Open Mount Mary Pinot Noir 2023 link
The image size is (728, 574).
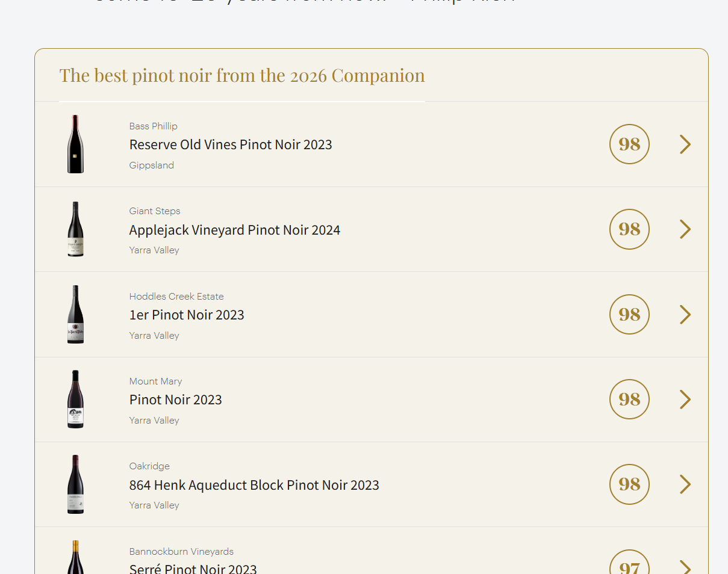pos(176,400)
